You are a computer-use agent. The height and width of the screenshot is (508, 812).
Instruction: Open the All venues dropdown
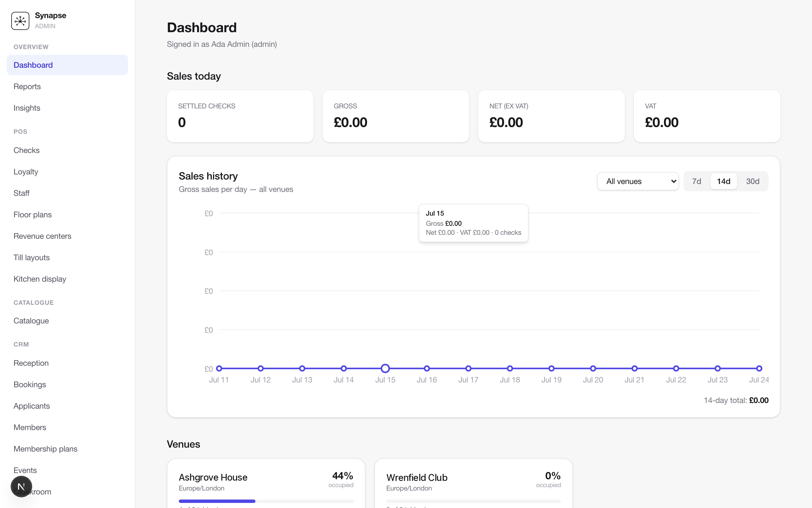click(637, 181)
